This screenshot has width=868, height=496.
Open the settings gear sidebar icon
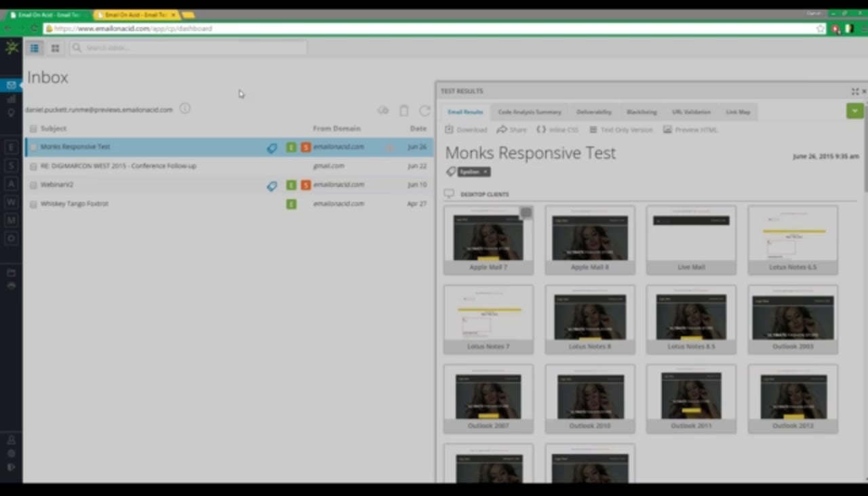11,453
